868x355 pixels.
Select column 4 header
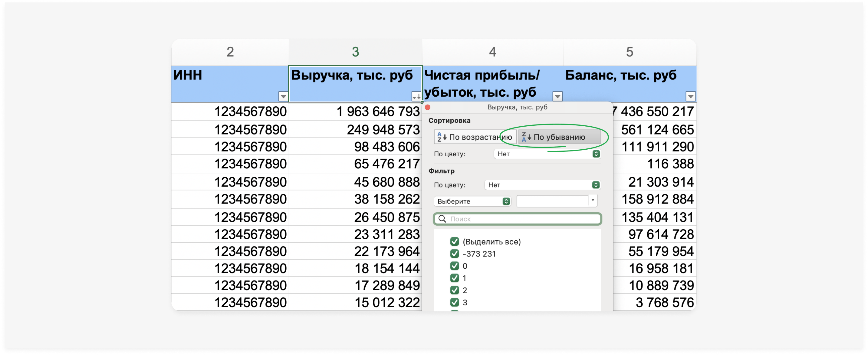(x=493, y=52)
